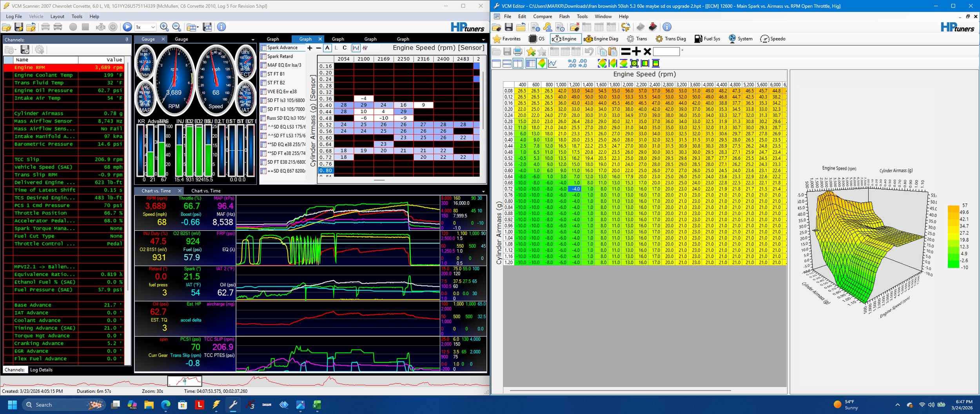Select Spark Retard in the graph list
The height and width of the screenshot is (414, 980).
click(x=280, y=57)
